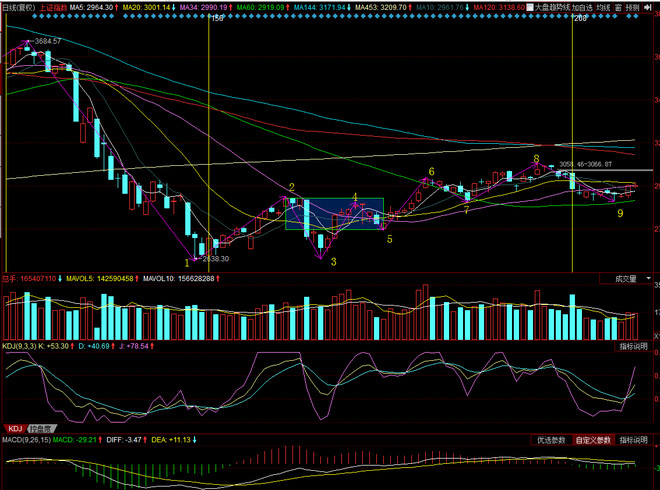This screenshot has height=490, width=660.
Task: Click the 加自选 button
Action: (x=582, y=7)
